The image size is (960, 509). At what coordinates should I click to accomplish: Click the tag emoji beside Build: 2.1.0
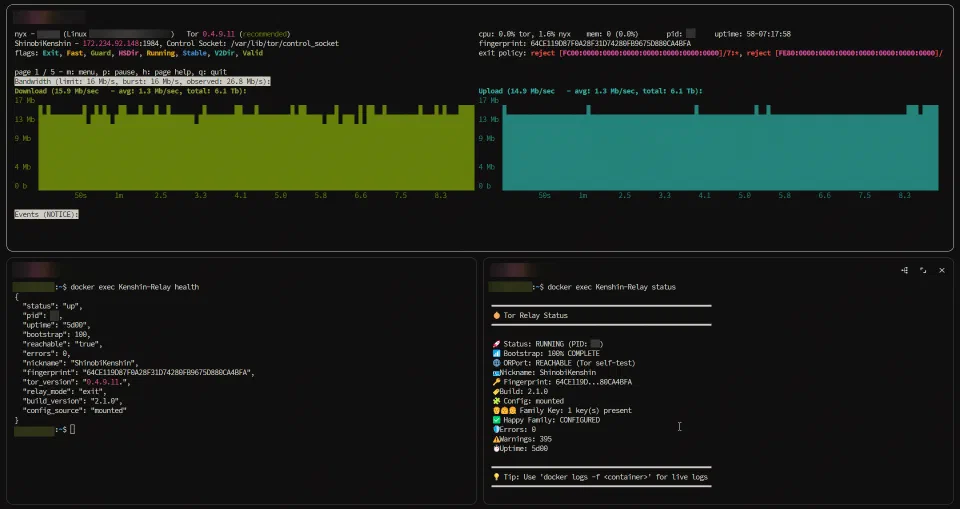496,391
